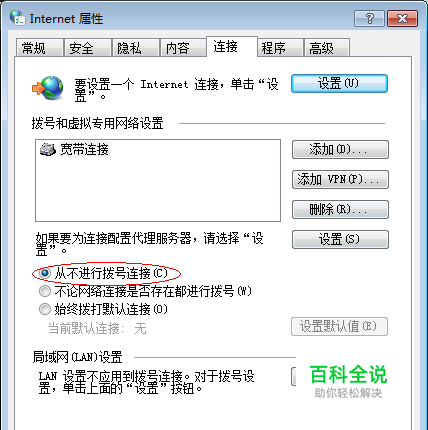Switch to the 常规 tab
This screenshot has width=428, height=430.
tap(40, 48)
